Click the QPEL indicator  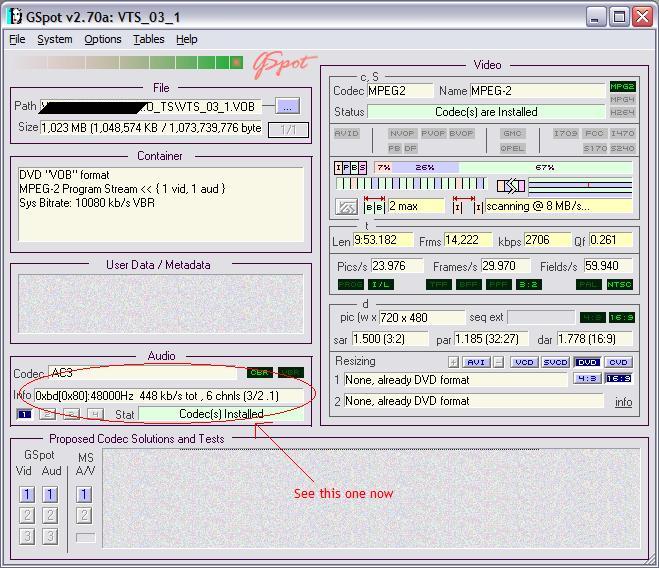coord(512,148)
